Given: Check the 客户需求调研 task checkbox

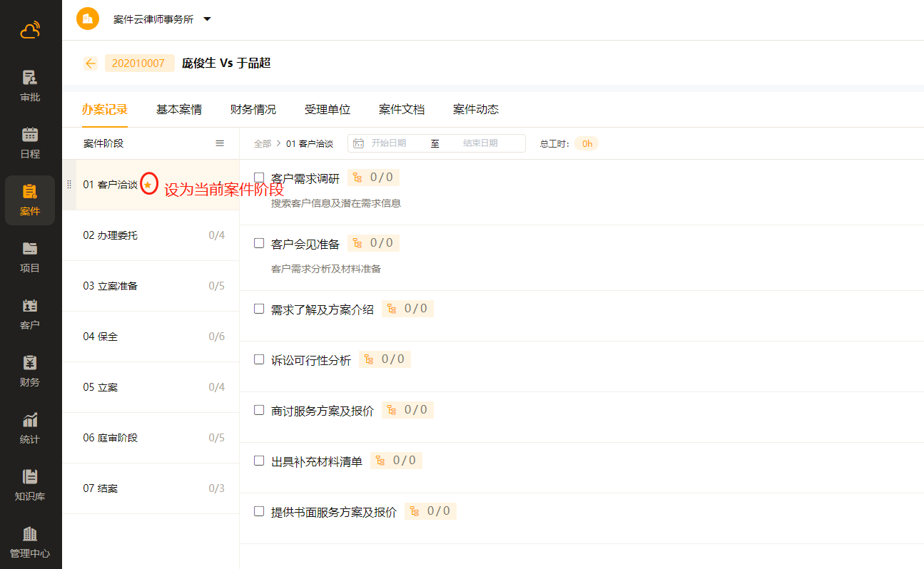Looking at the screenshot, I should point(259,178).
